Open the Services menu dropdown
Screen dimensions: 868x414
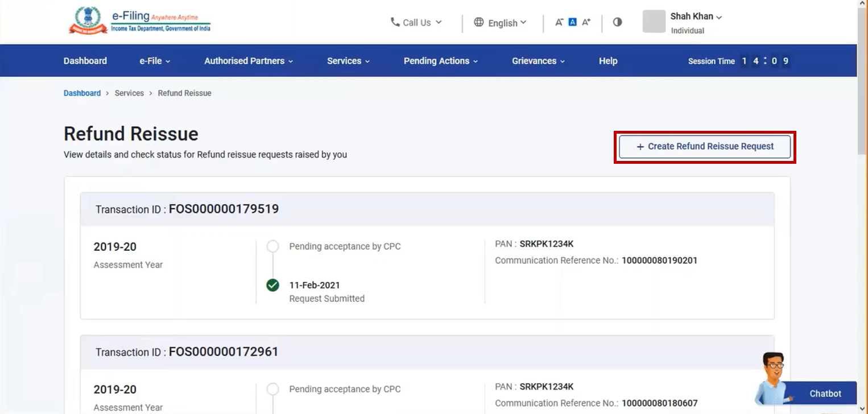click(x=348, y=60)
